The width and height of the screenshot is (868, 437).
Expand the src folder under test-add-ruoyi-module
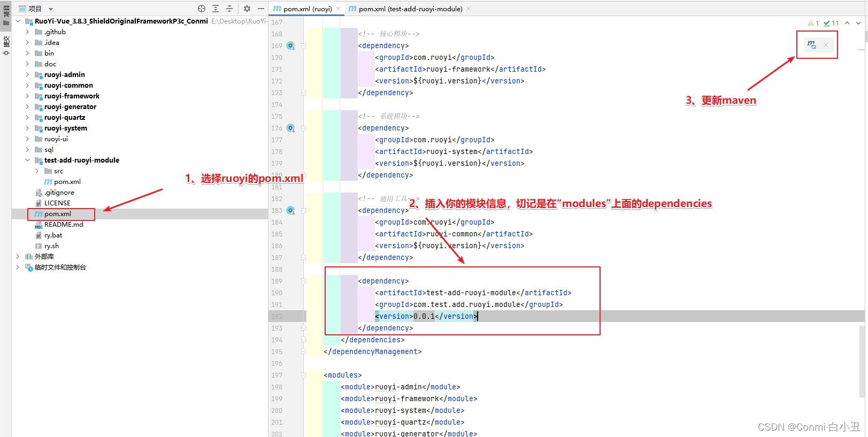37,171
